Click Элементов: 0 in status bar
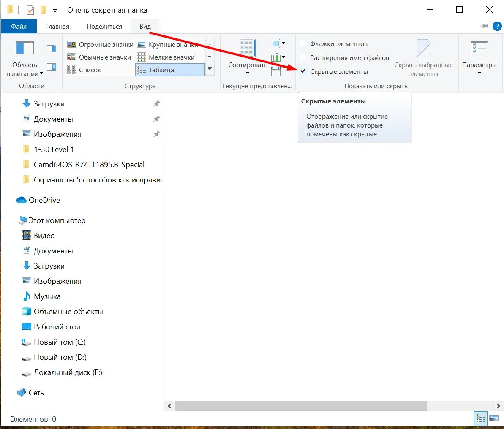The height and width of the screenshot is (429, 504). 33,419
